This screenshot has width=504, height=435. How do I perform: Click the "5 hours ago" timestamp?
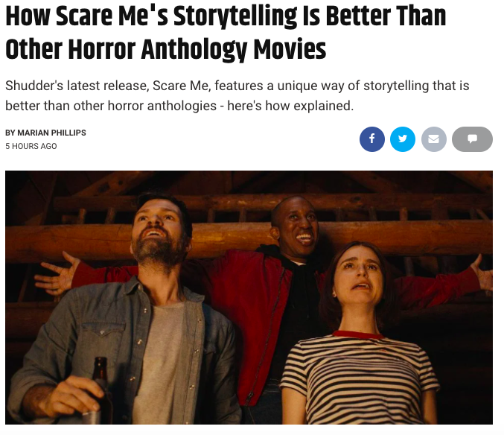pos(31,146)
